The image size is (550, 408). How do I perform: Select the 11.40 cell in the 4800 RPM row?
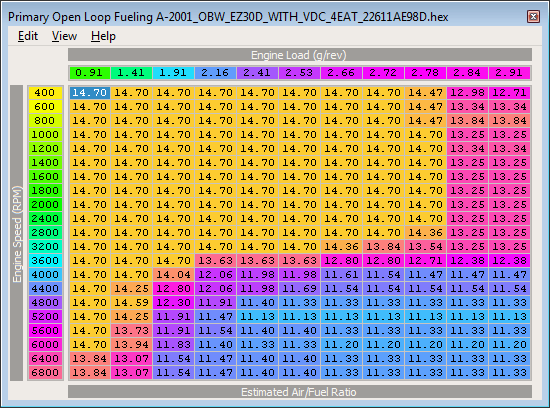click(257, 302)
